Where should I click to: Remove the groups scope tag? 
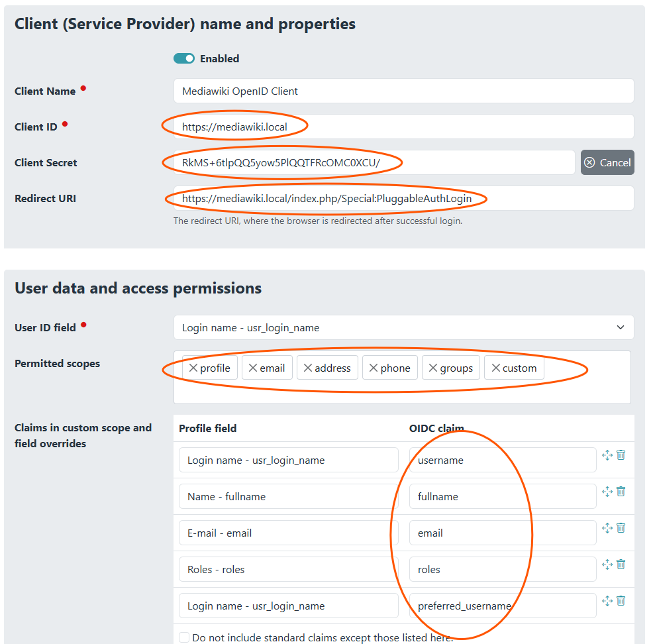pos(433,368)
